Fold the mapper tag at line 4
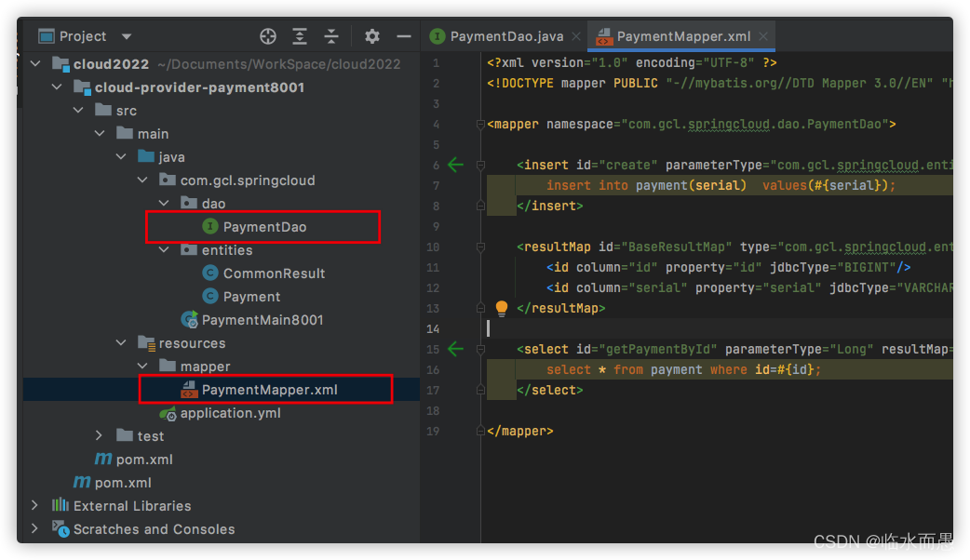Viewport: 970px width, 560px height. click(x=480, y=125)
